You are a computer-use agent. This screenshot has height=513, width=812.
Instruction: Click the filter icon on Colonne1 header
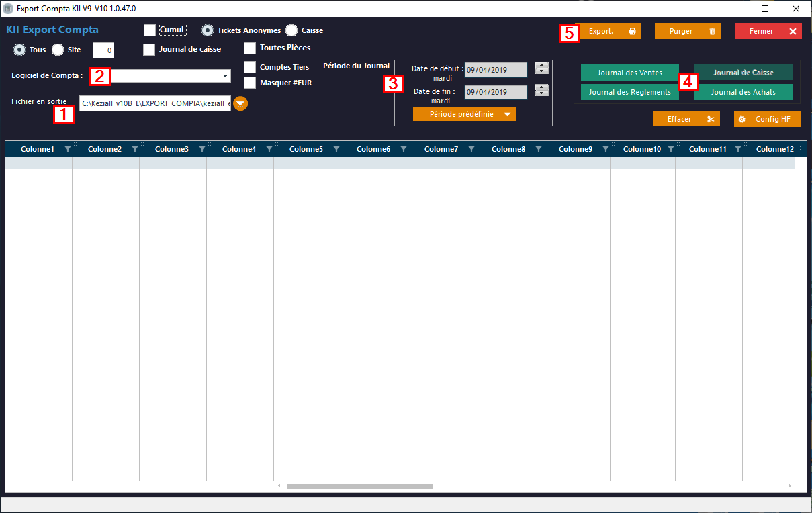[67, 149]
